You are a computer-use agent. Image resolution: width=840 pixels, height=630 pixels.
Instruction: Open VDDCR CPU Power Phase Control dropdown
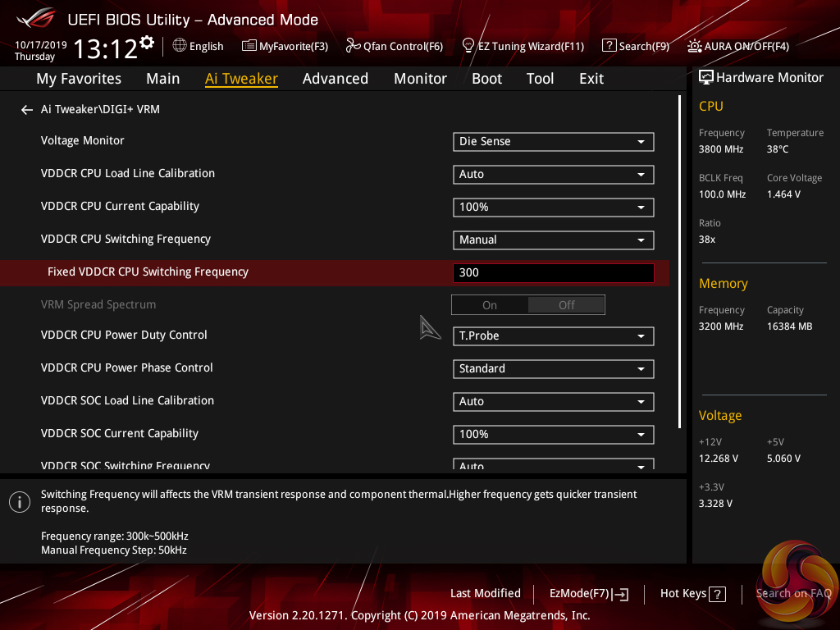point(553,369)
